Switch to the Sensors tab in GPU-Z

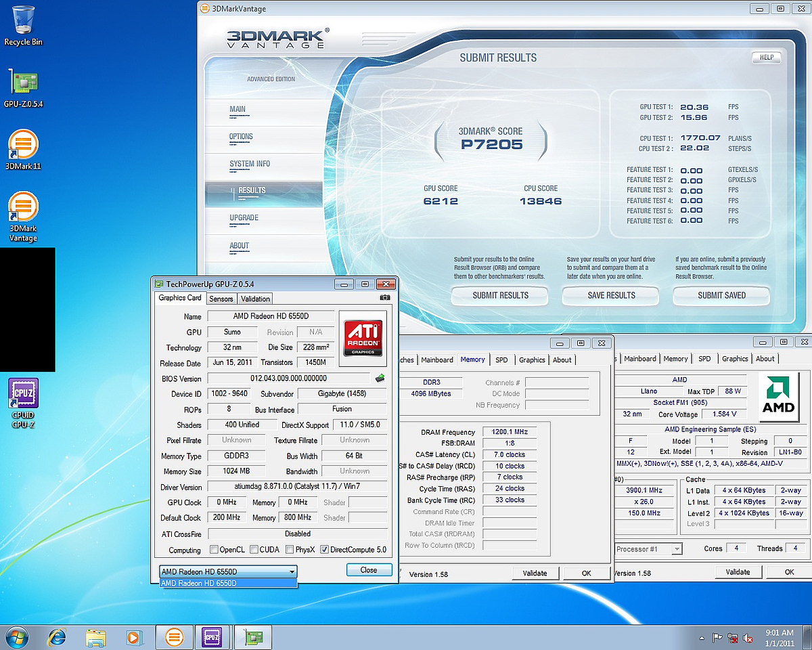221,299
